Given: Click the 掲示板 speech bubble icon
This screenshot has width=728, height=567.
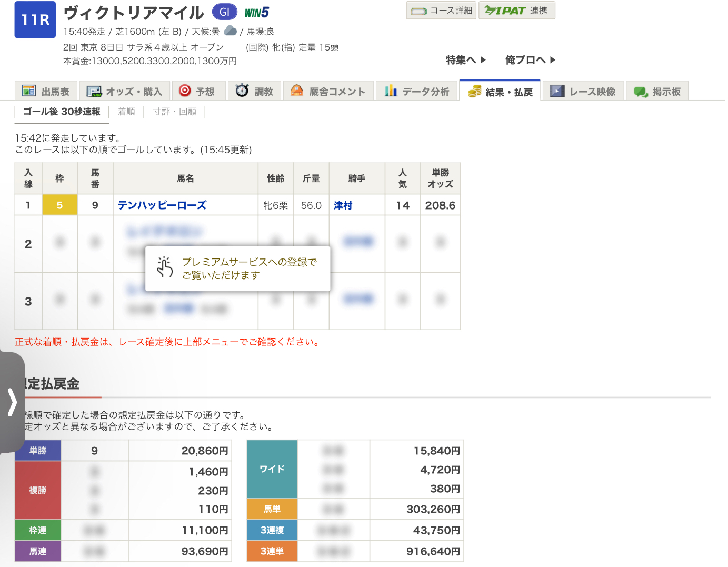Looking at the screenshot, I should pos(641,92).
